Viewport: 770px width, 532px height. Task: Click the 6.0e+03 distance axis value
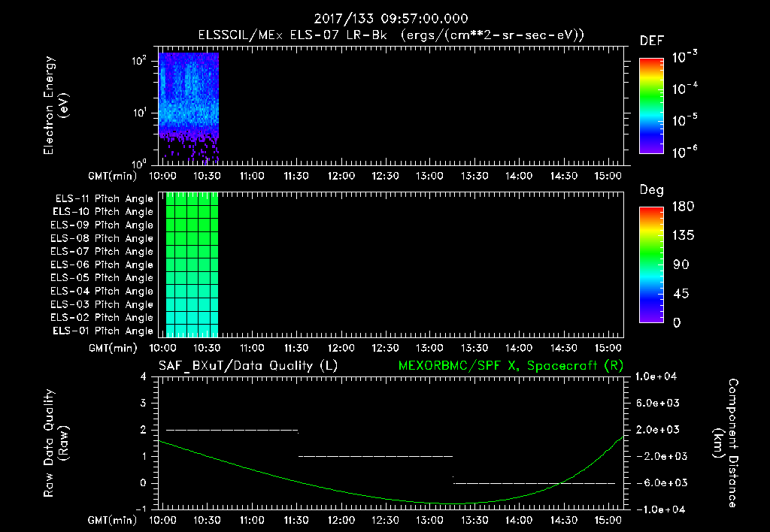click(x=658, y=403)
